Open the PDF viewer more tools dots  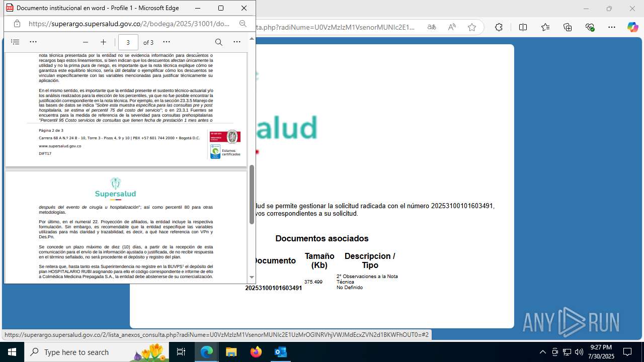click(237, 42)
